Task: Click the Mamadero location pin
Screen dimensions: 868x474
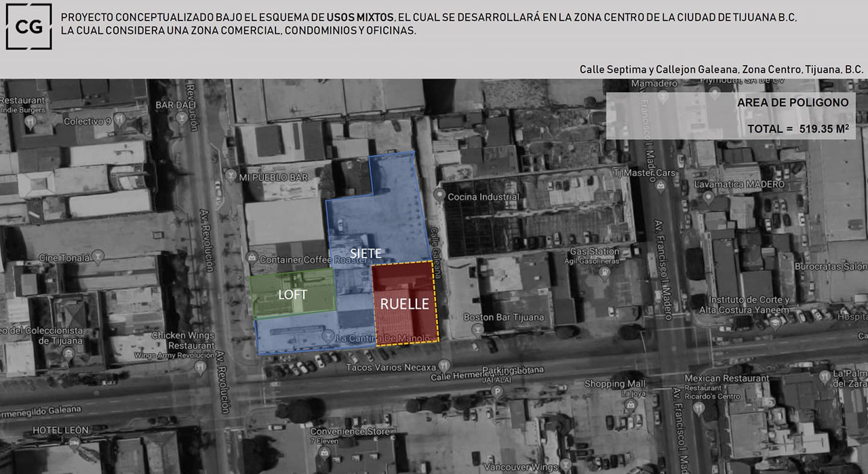Action: [x=663, y=97]
